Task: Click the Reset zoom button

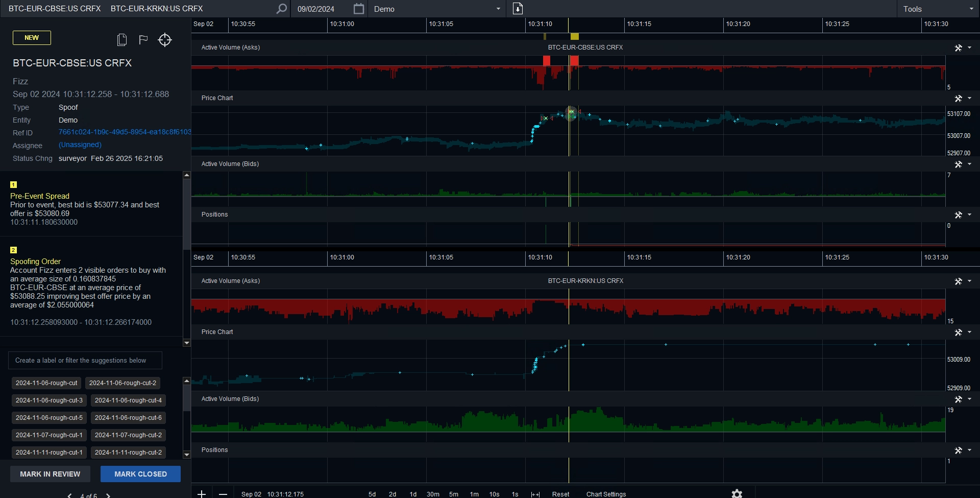Action: [560, 494]
